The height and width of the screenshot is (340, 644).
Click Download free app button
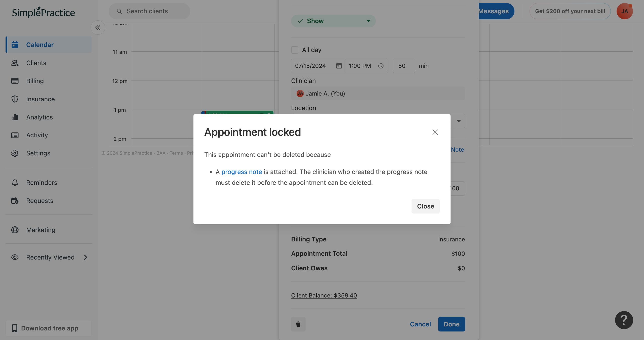[49, 328]
